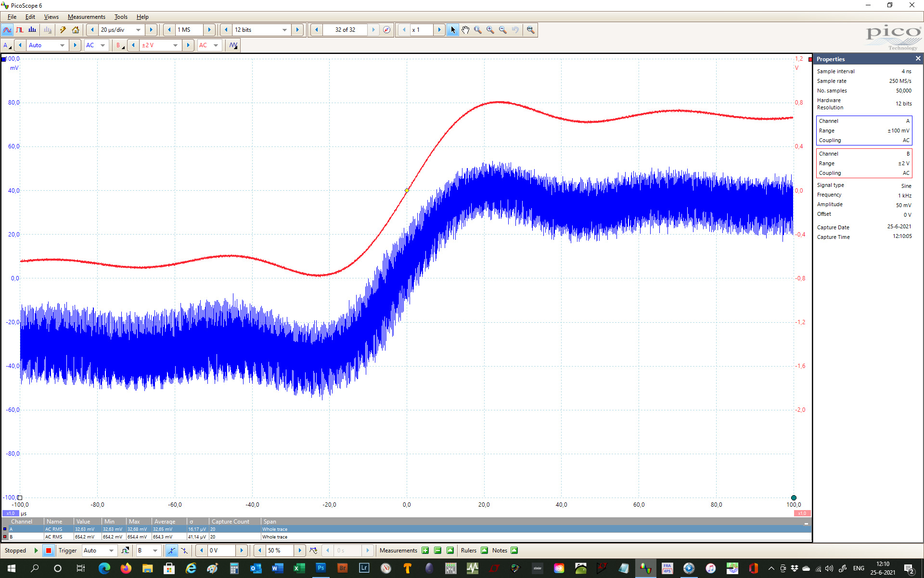Screen dimensions: 924x578
Task: Decrease pre-trigger 50 % value
Action: (x=260, y=551)
